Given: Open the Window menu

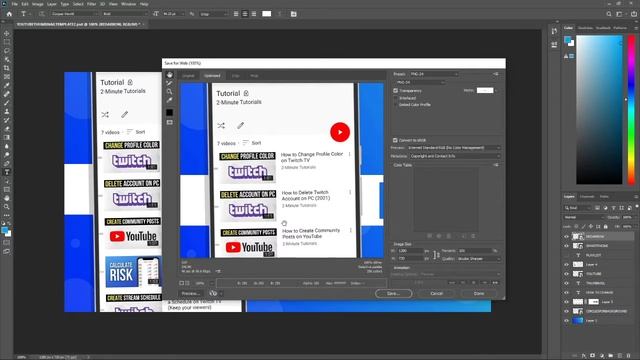Looking at the screenshot, I should [x=128, y=4].
